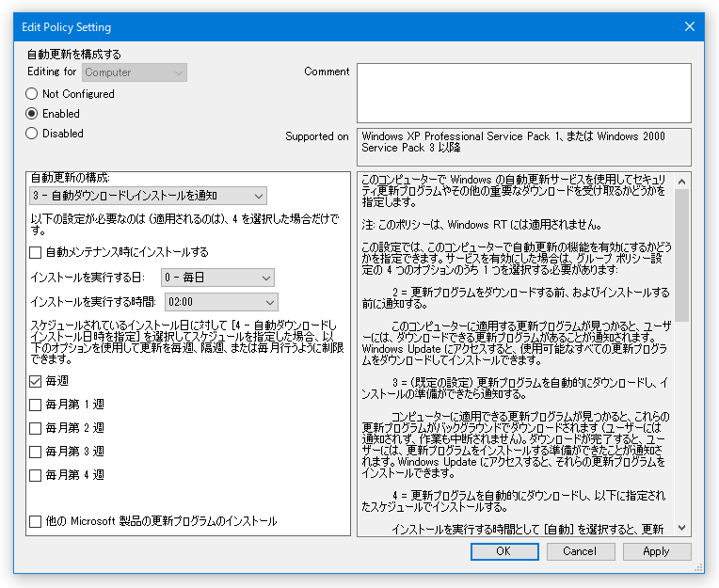This screenshot has height=588, width=719.
Task: Click the help text scrollbar down arrow
Action: coord(682,528)
